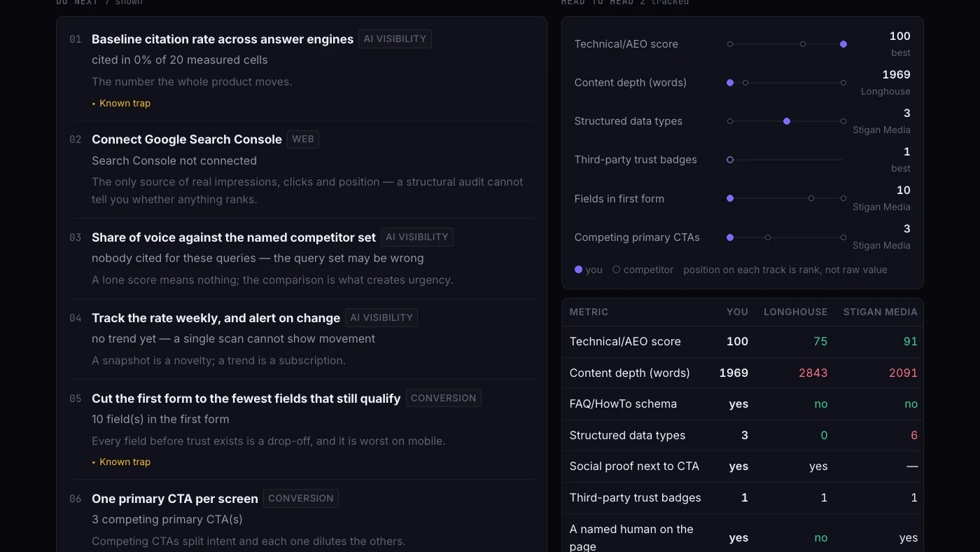This screenshot has width=980, height=552.
Task: Open the Connect Google Search Console item
Action: pyautogui.click(x=187, y=139)
